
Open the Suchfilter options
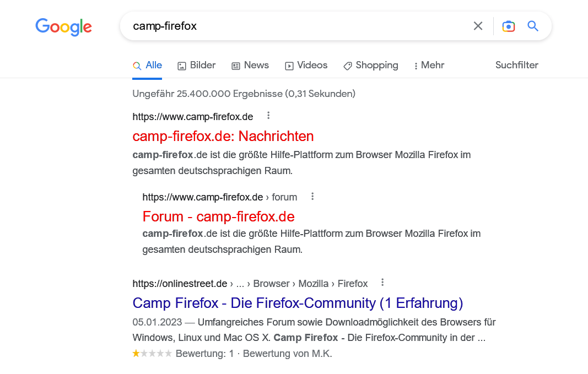[x=516, y=65]
